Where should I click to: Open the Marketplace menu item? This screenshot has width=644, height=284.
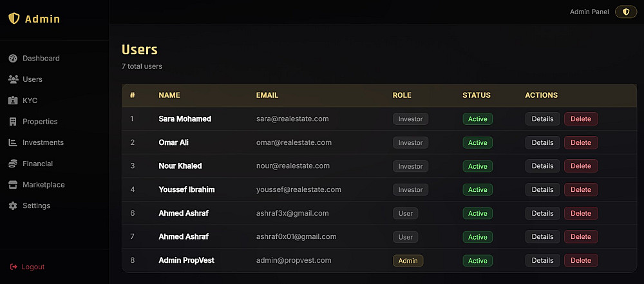[x=43, y=185]
